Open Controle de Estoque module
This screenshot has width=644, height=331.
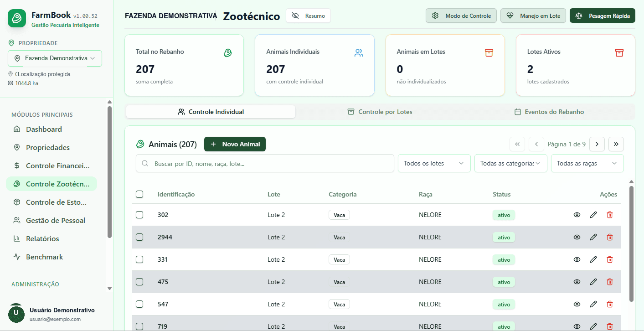51,202
